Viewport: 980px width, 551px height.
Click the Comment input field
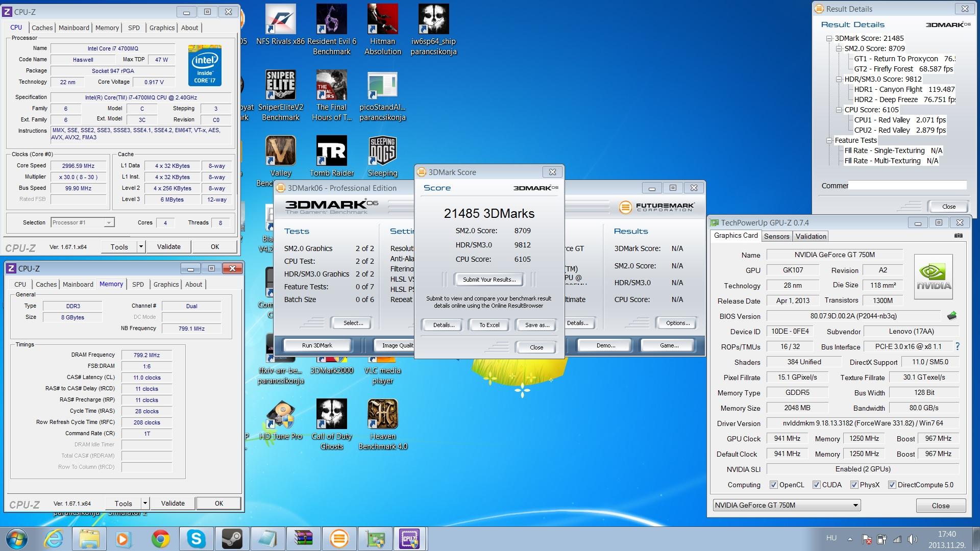pyautogui.click(x=908, y=186)
